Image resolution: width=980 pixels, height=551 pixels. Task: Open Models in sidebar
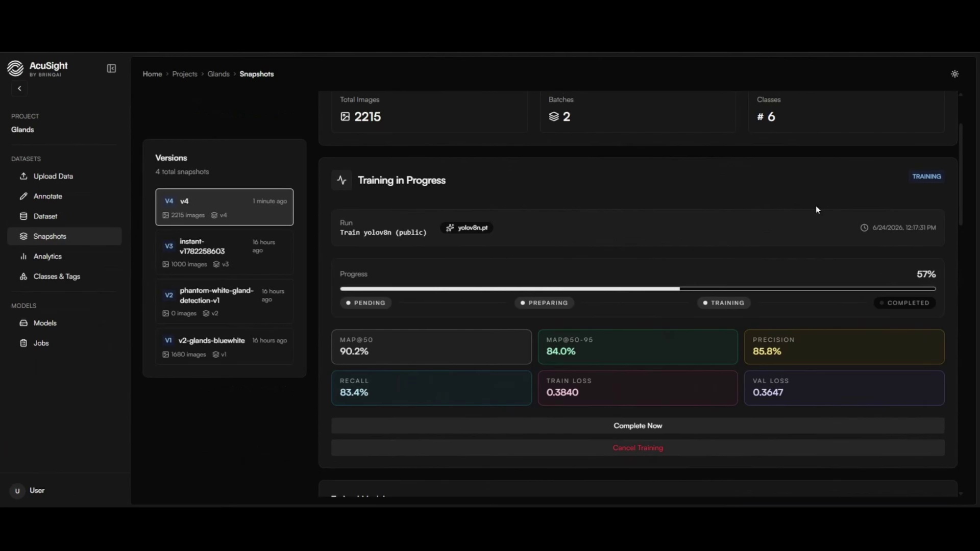[64, 323]
